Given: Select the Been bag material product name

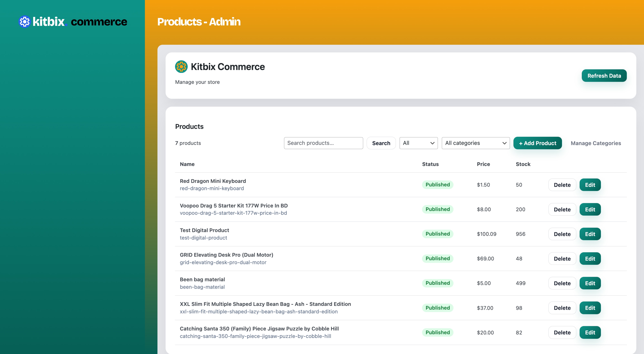Looking at the screenshot, I should pyautogui.click(x=202, y=279).
